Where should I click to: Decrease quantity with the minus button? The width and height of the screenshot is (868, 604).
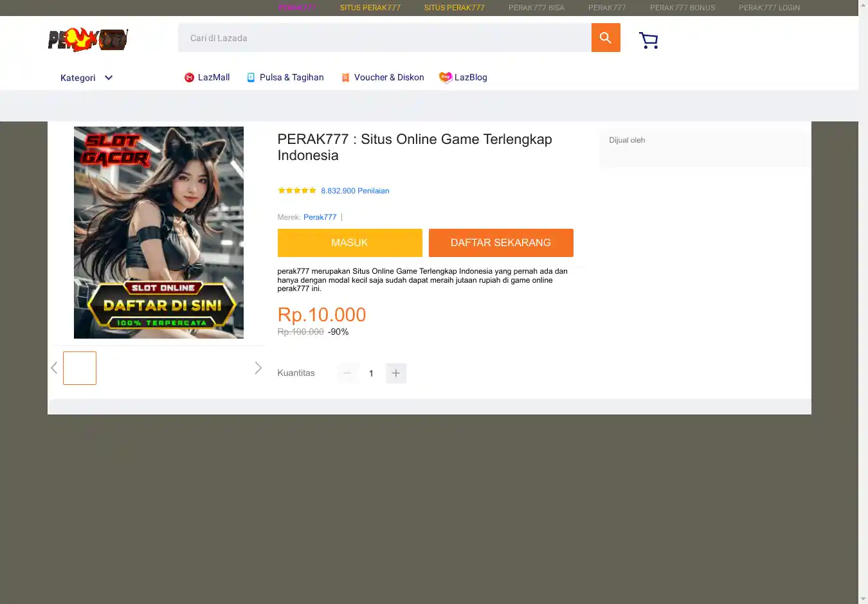click(x=347, y=373)
